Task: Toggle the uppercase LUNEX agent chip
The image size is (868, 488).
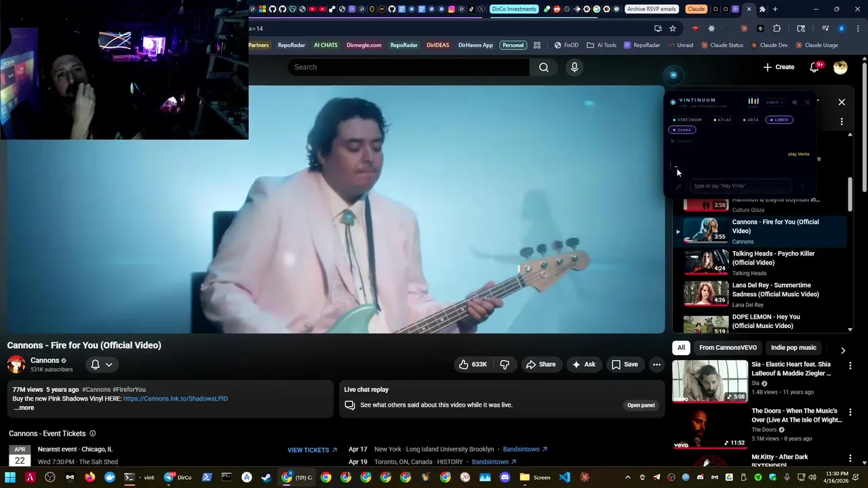Action: 779,120
